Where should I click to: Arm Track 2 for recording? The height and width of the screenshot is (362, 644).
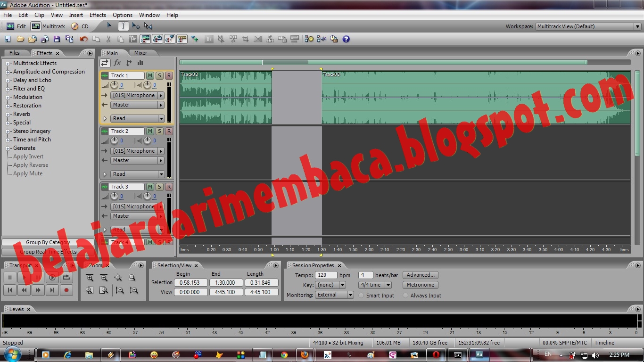169,131
